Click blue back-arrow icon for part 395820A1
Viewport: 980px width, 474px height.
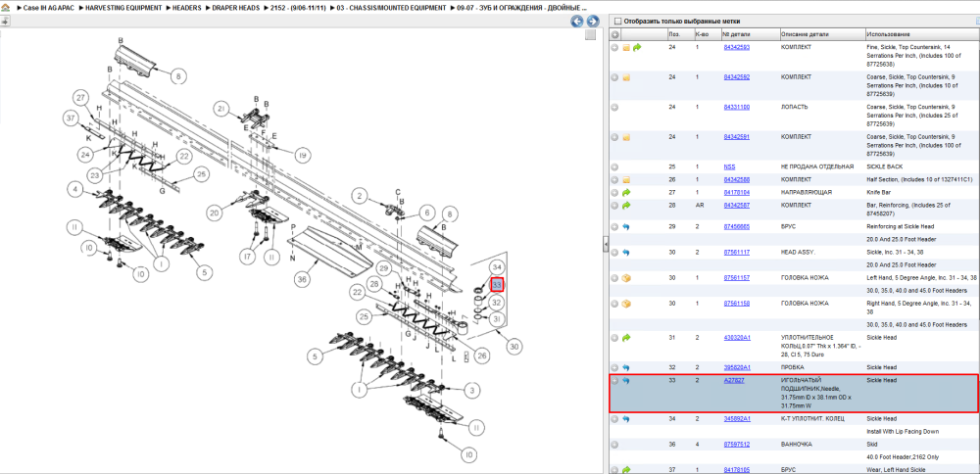click(x=626, y=368)
